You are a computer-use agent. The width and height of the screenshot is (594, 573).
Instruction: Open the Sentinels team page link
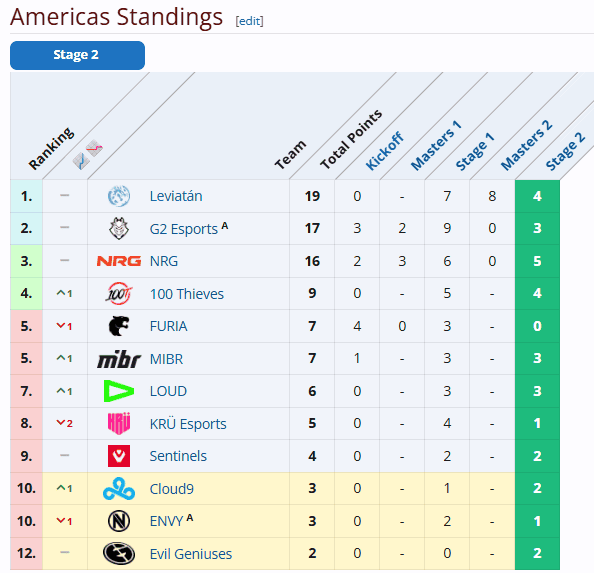[x=178, y=456]
